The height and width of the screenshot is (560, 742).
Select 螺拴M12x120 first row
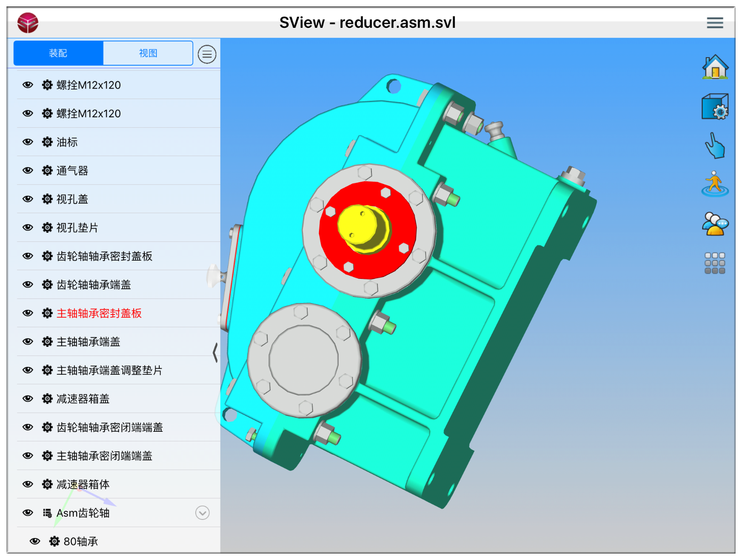click(x=119, y=85)
